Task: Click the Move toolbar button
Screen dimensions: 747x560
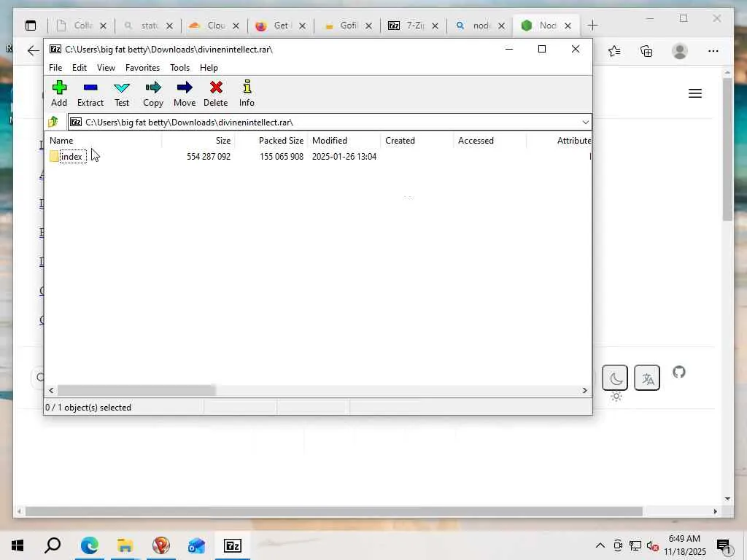Action: 185,93
